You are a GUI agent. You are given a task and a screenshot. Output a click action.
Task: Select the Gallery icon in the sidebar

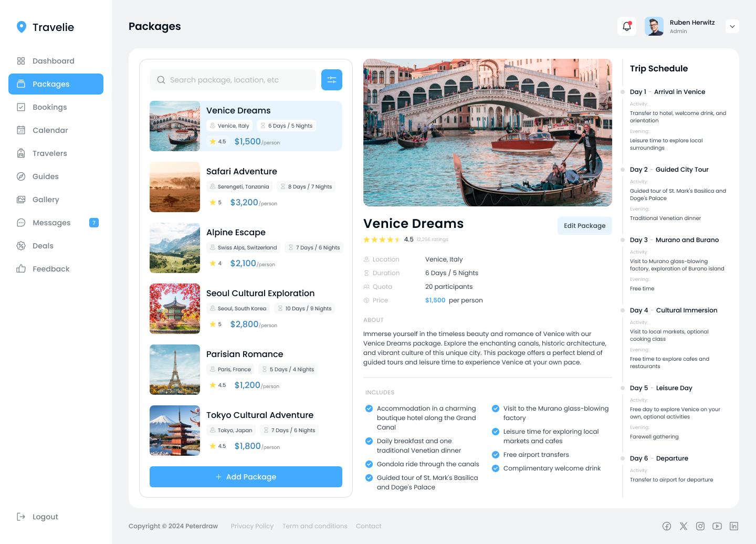(21, 199)
